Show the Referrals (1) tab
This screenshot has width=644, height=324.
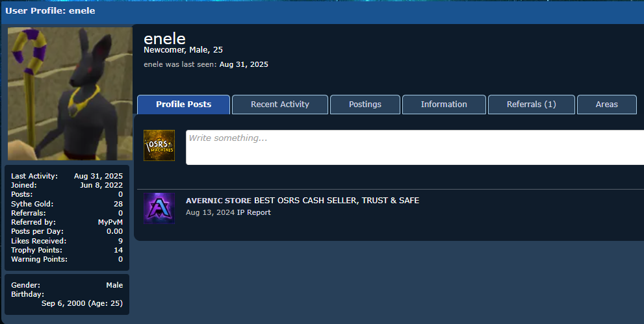(x=532, y=105)
